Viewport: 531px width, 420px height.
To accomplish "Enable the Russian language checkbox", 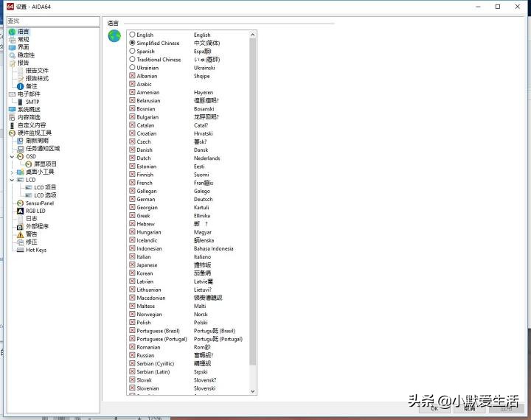I will 133,355.
